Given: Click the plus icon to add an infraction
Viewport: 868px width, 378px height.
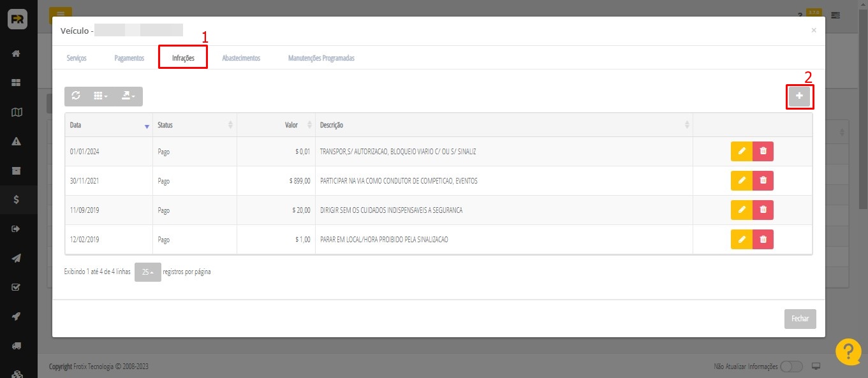Looking at the screenshot, I should pos(800,96).
